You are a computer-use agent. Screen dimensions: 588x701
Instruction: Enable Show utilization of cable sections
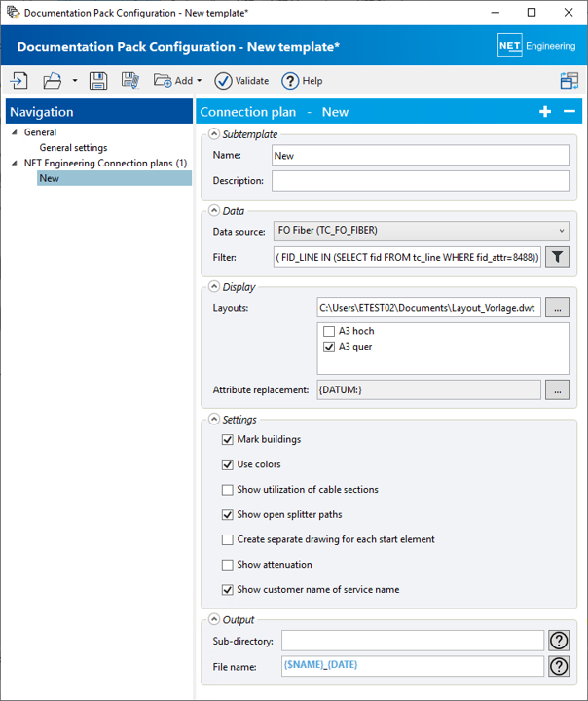pyautogui.click(x=228, y=490)
